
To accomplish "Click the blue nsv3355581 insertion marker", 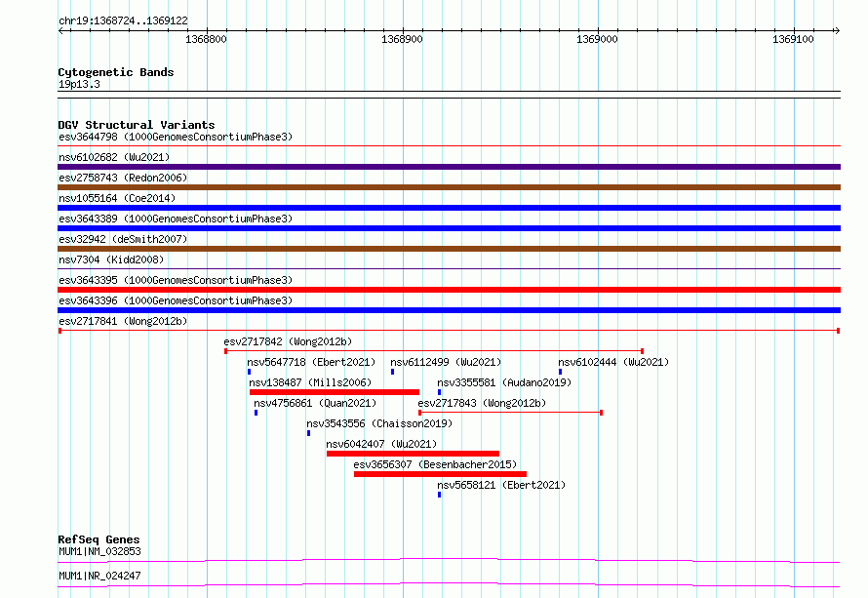I will [440, 392].
